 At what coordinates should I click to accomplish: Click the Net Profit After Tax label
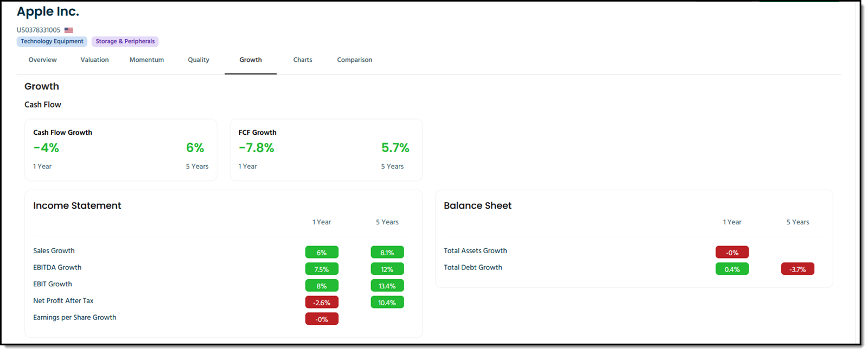click(x=63, y=301)
